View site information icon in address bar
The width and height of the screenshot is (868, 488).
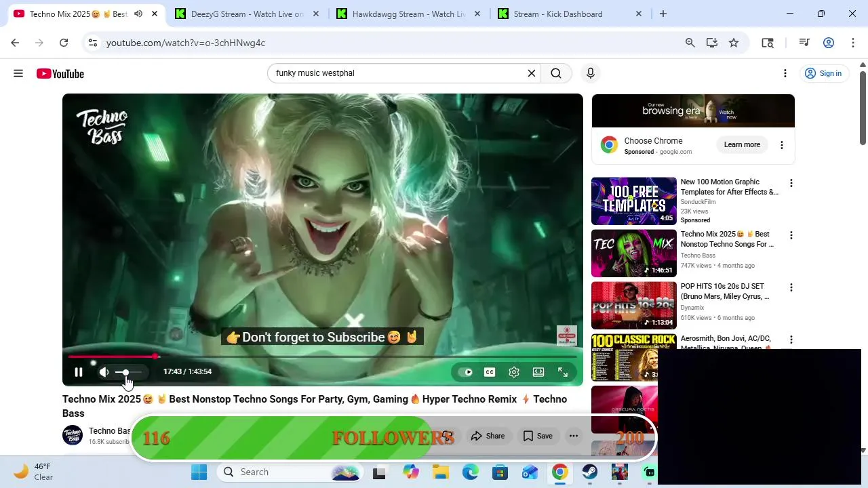coord(93,43)
